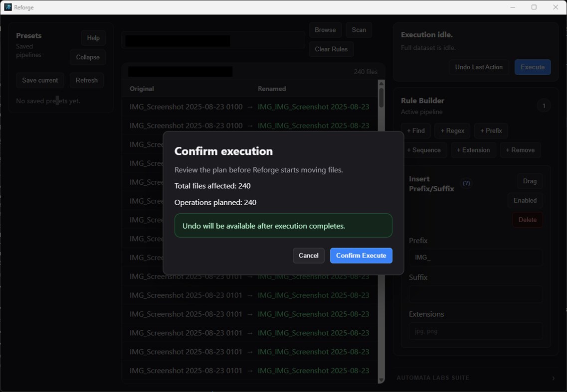Collapse the Presets panel
567x392 pixels.
pos(87,57)
